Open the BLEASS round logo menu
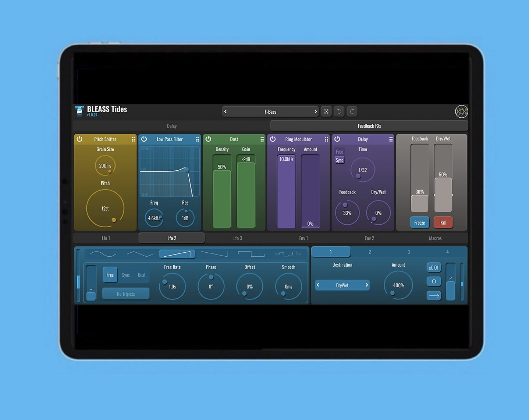Image resolution: width=529 pixels, height=420 pixels. click(x=461, y=111)
